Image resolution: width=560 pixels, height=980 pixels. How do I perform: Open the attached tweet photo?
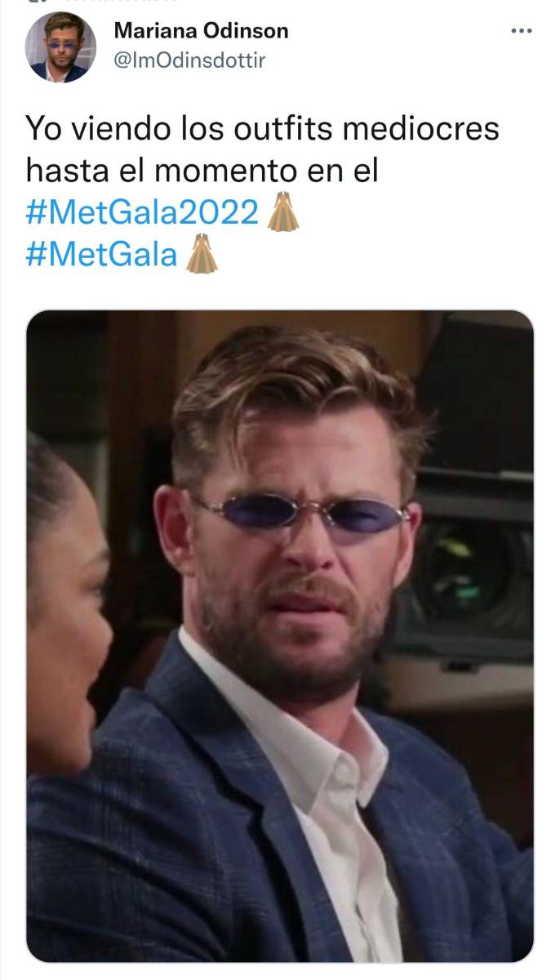click(280, 635)
